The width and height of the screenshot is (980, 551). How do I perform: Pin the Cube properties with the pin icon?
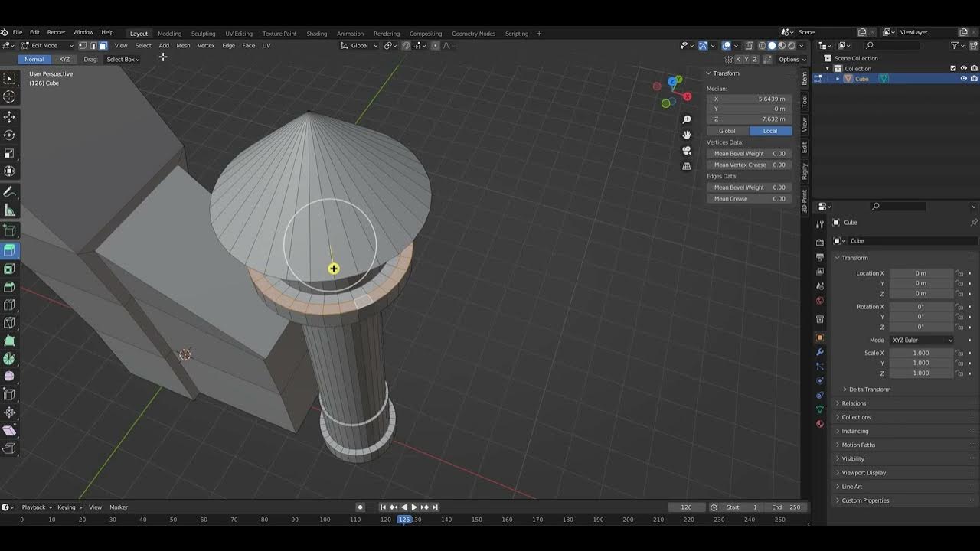(974, 223)
